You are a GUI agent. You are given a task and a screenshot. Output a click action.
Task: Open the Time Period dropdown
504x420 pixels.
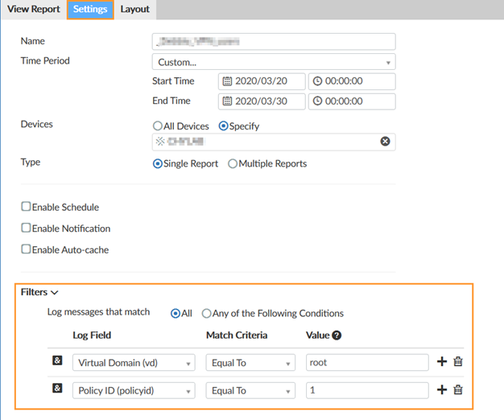tap(273, 62)
